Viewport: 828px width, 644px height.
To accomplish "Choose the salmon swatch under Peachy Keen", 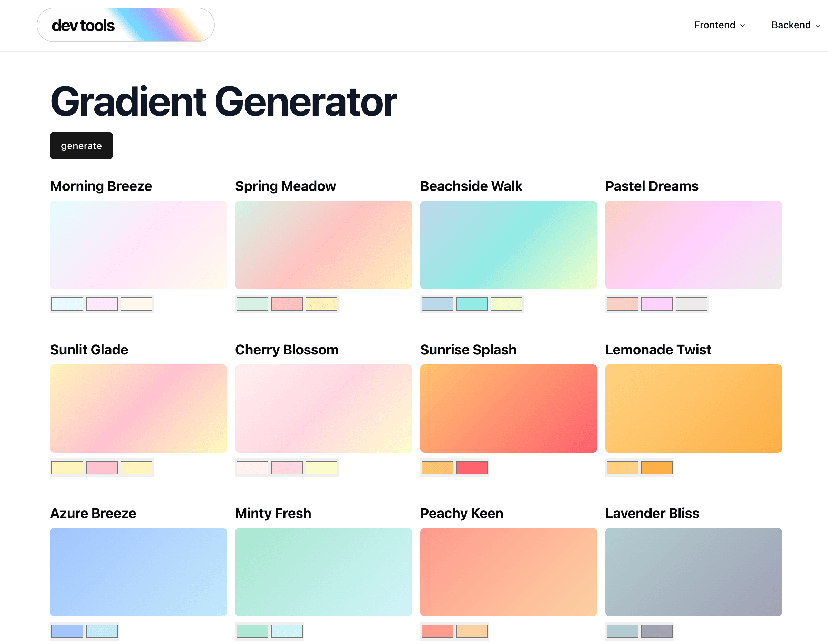I will [437, 631].
